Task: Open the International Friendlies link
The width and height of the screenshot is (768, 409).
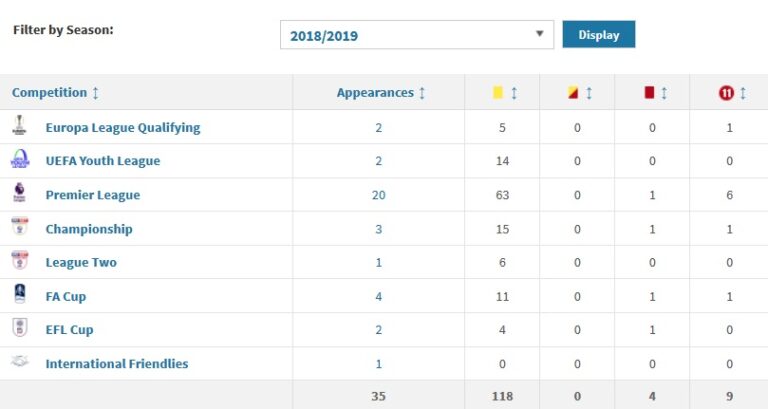Action: point(116,364)
